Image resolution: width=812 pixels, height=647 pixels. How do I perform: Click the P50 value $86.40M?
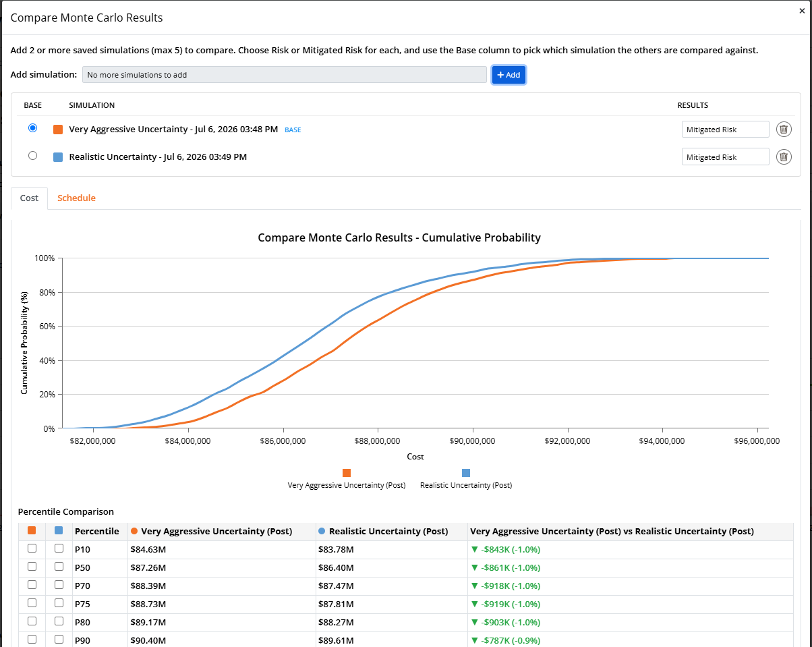(x=336, y=567)
